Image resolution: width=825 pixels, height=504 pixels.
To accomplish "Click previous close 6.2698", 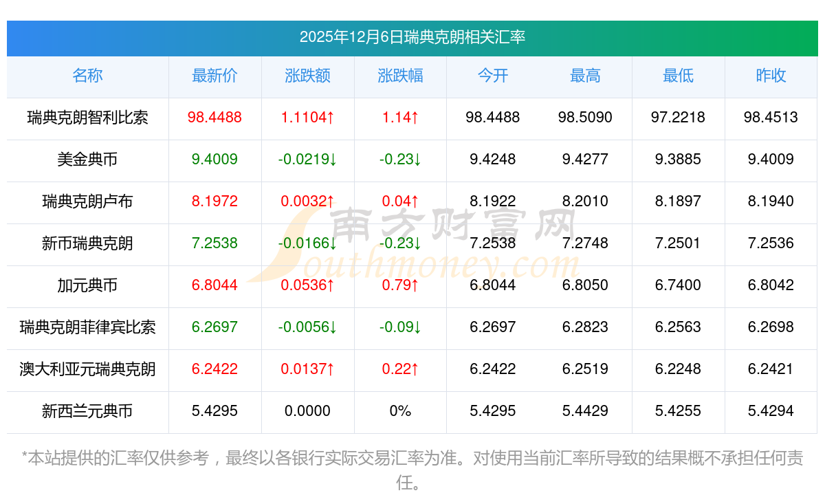I will [771, 327].
